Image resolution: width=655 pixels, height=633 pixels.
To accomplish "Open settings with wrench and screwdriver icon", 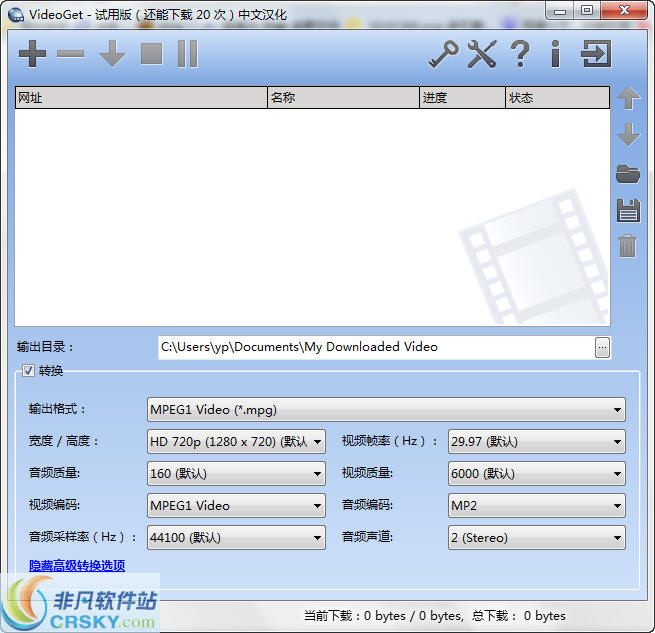I will coord(482,54).
